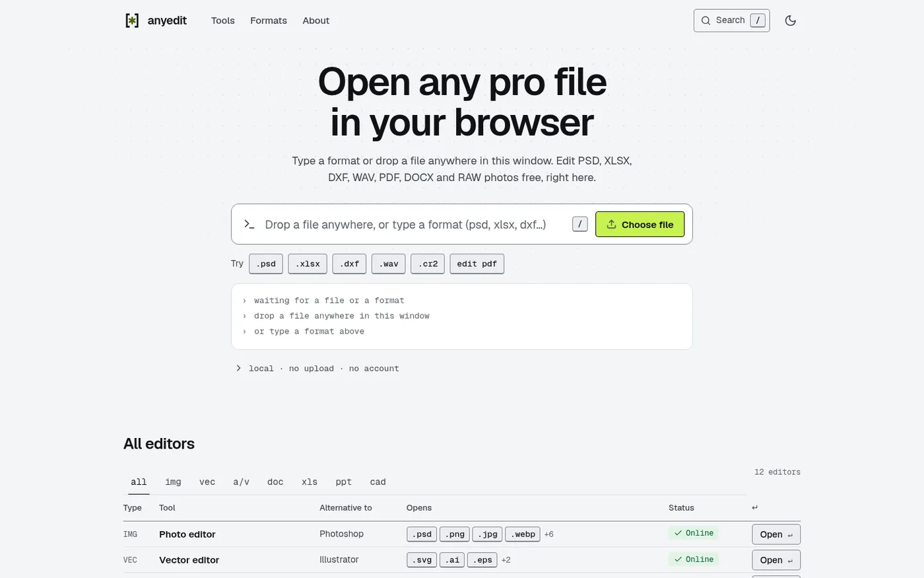Click the Vector editor tool name
Viewport: 924px width, 578px height.
coord(189,560)
